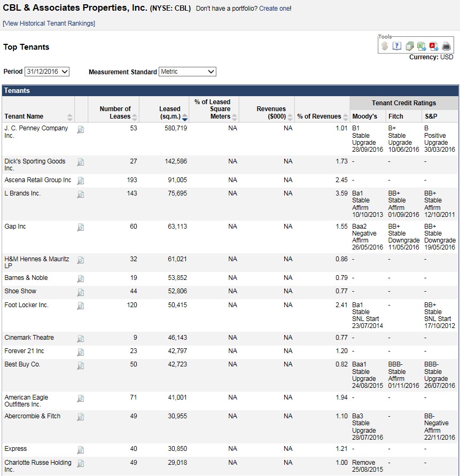The height and width of the screenshot is (476, 460).
Task: Sort by the Leased (sq.m.) column arrows
Action: pyautogui.click(x=185, y=117)
